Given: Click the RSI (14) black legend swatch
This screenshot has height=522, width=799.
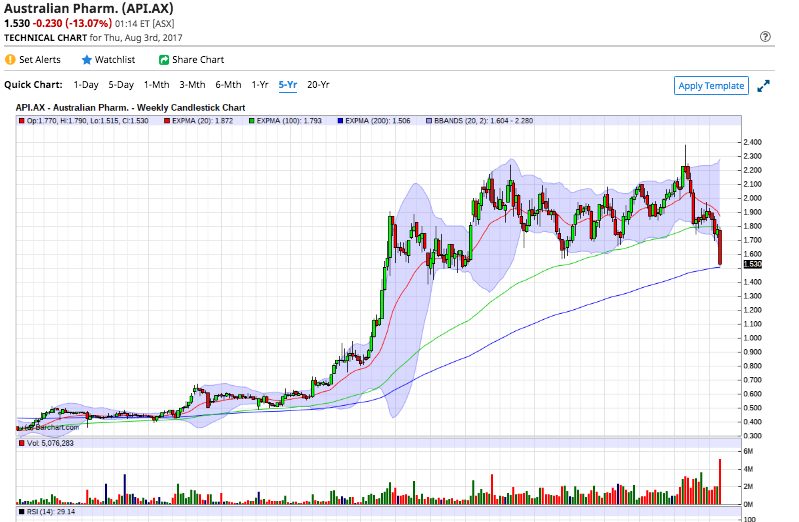Looking at the screenshot, I should click(21, 511).
